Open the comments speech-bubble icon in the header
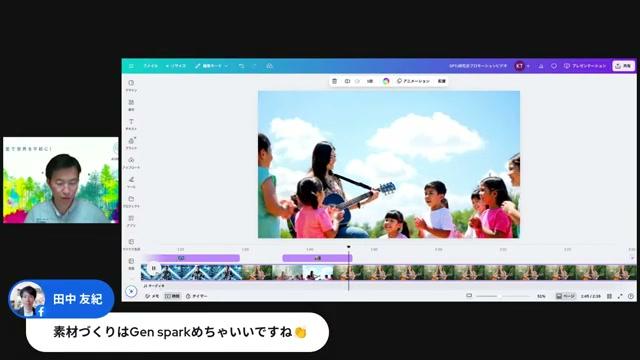Viewport: 640px width, 360px height. [x=554, y=66]
